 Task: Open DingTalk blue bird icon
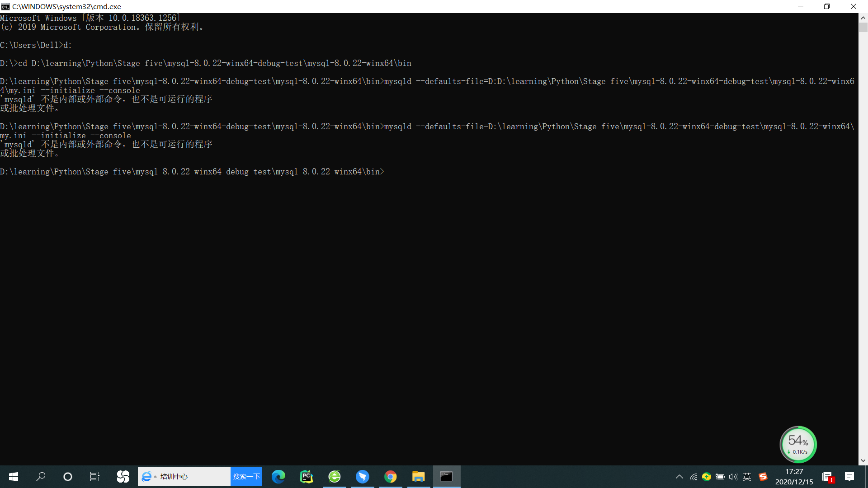(363, 477)
